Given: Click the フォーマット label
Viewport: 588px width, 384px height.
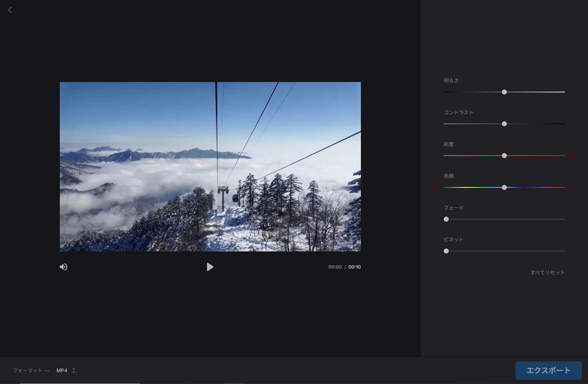Looking at the screenshot, I should pyautogui.click(x=28, y=370).
